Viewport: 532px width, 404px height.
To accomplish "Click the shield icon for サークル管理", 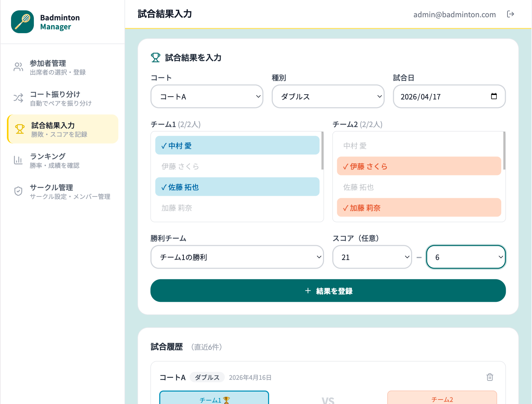I will pyautogui.click(x=18, y=191).
